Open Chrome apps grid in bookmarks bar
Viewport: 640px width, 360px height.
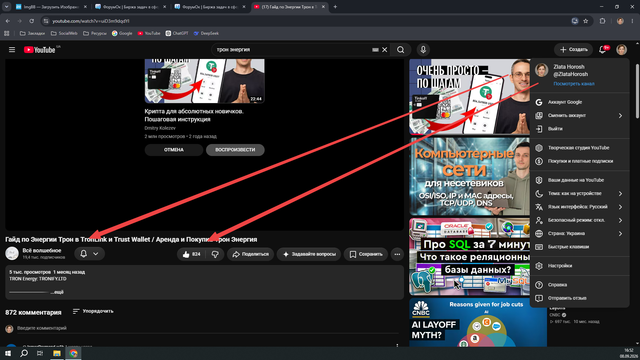[x=7, y=33]
